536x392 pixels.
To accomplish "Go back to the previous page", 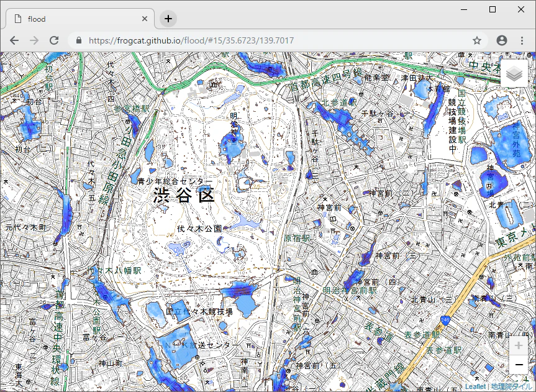I will click(x=14, y=40).
